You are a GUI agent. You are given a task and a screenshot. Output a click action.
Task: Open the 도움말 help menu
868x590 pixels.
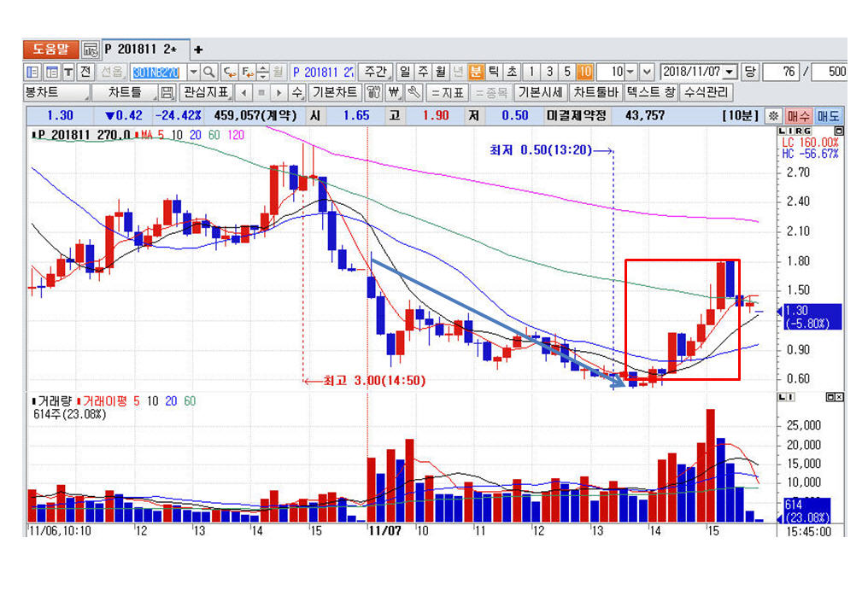coord(50,50)
